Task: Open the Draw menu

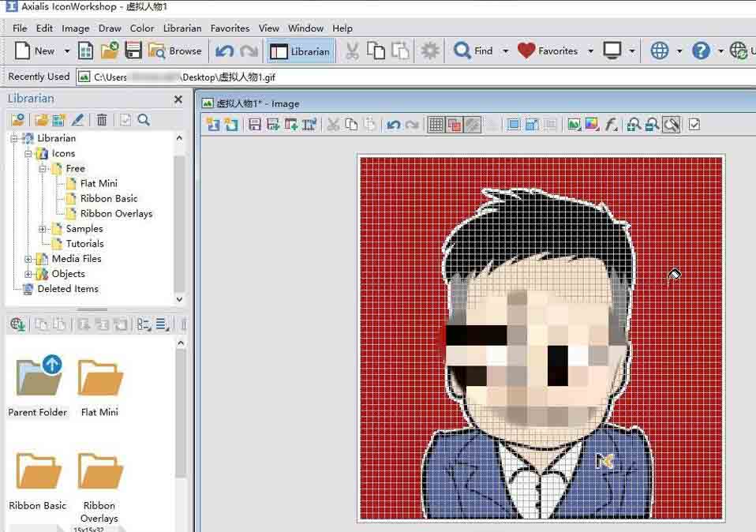Action: 110,28
